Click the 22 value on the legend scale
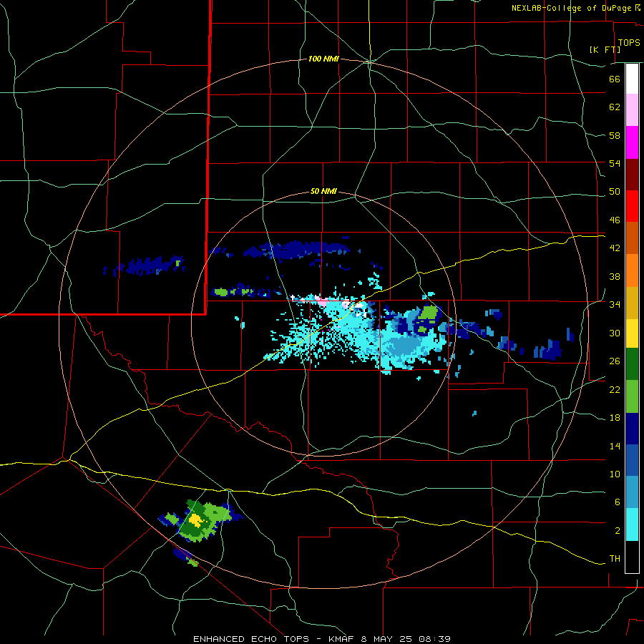The width and height of the screenshot is (644, 644). (615, 389)
